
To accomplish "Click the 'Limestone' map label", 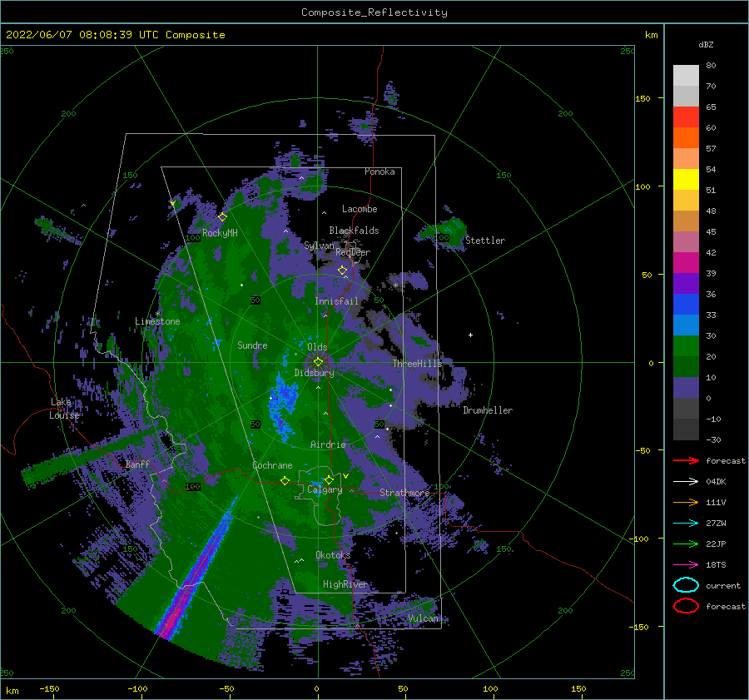I will (x=157, y=321).
